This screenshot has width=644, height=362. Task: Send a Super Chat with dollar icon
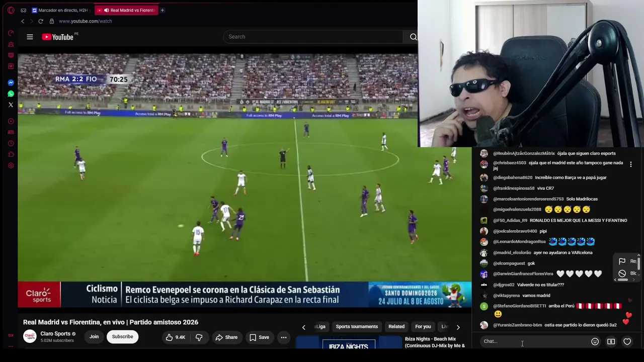(x=611, y=341)
